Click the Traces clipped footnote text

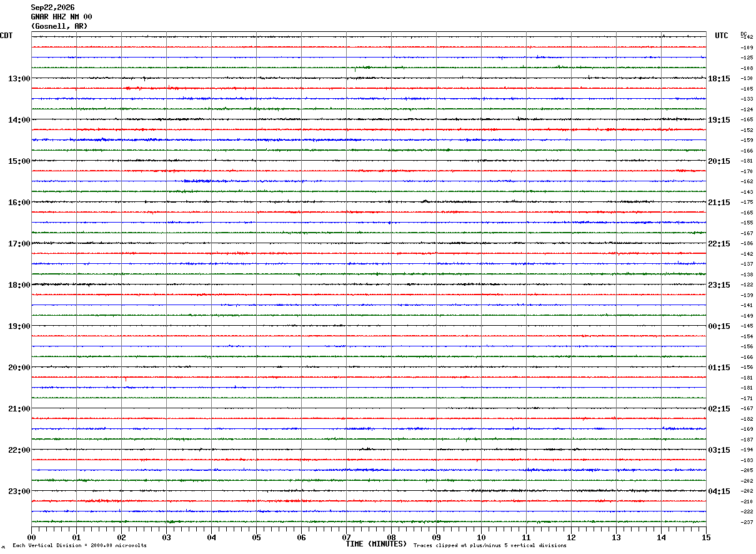(x=490, y=546)
